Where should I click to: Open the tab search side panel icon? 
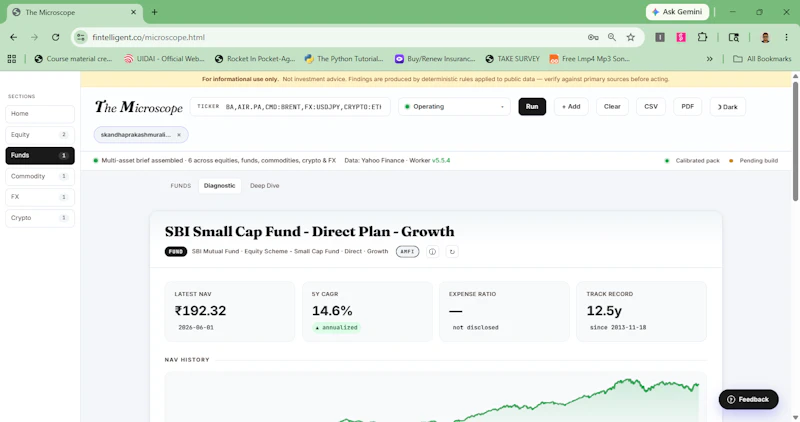[734, 37]
